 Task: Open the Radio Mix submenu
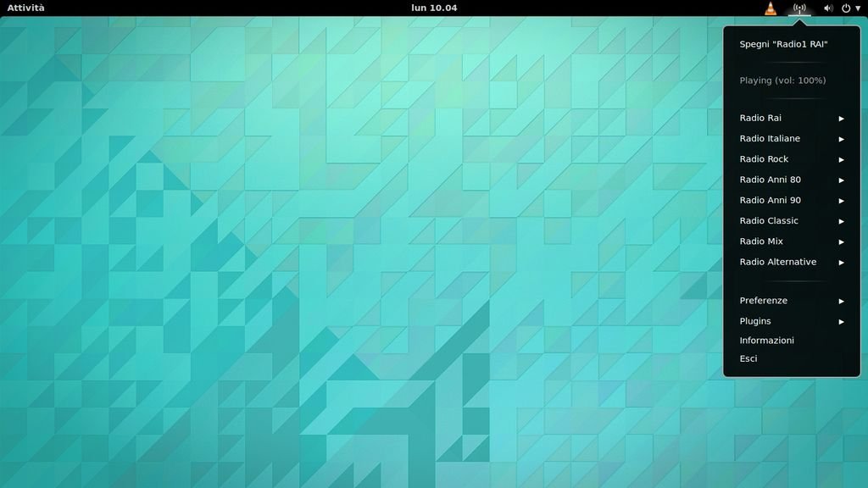(792, 241)
